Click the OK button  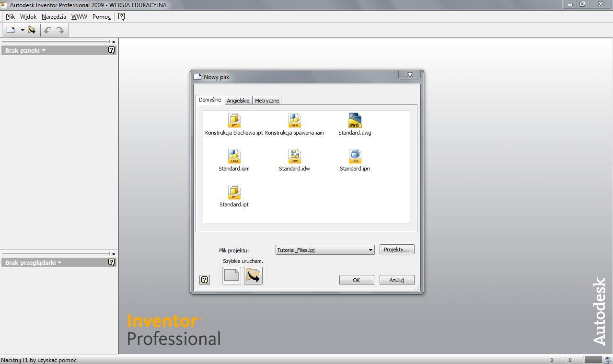coord(357,280)
